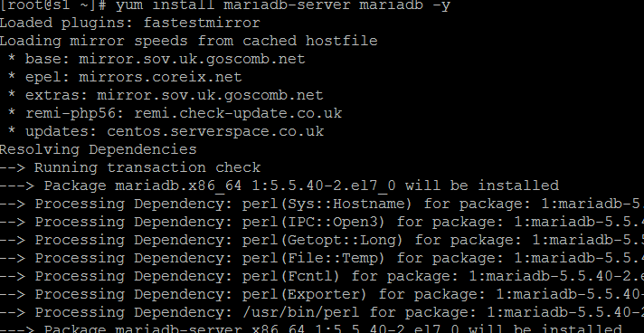The image size is (644, 333).
Task: Click the perl(Getopt::Long) dependency text
Action: tap(322, 240)
